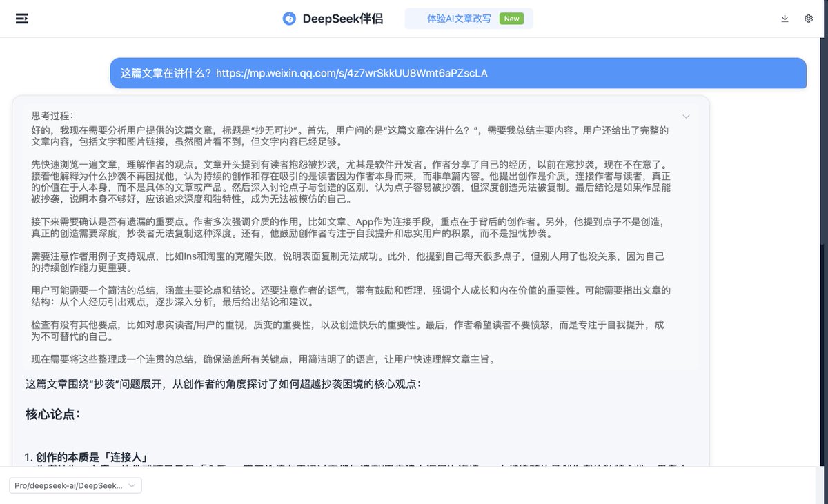828x504 pixels.
Task: Open the Pro/deepseek-ai model selector dropdown
Action: click(x=75, y=485)
